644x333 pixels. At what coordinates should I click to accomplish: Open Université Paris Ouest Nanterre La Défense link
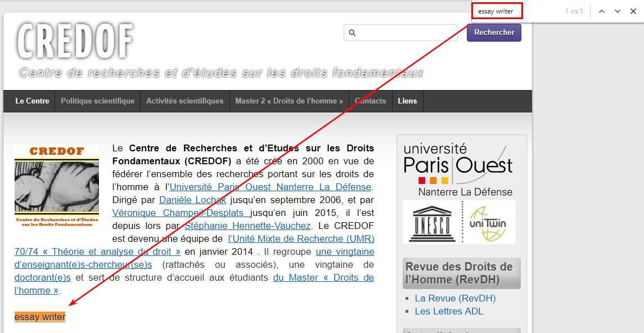[x=270, y=187]
